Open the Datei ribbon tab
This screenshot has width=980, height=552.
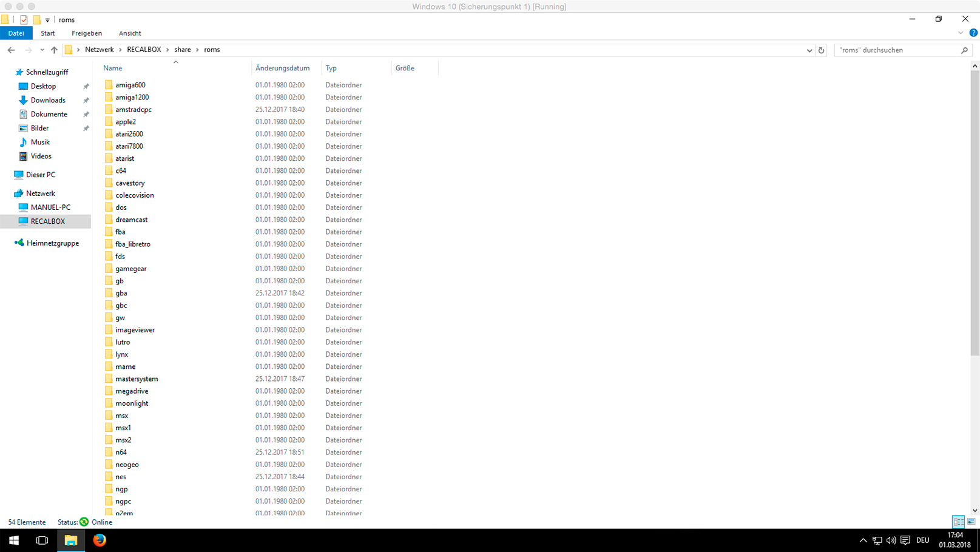coord(16,33)
